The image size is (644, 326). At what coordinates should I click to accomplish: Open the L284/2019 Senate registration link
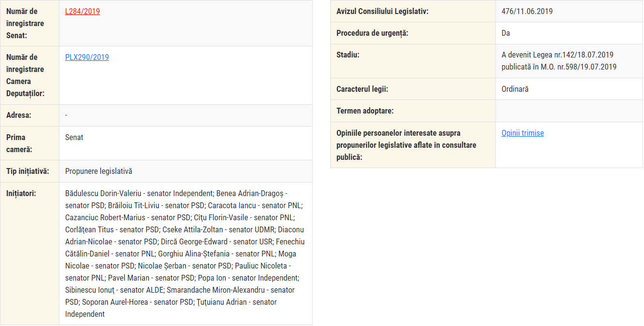click(x=83, y=12)
